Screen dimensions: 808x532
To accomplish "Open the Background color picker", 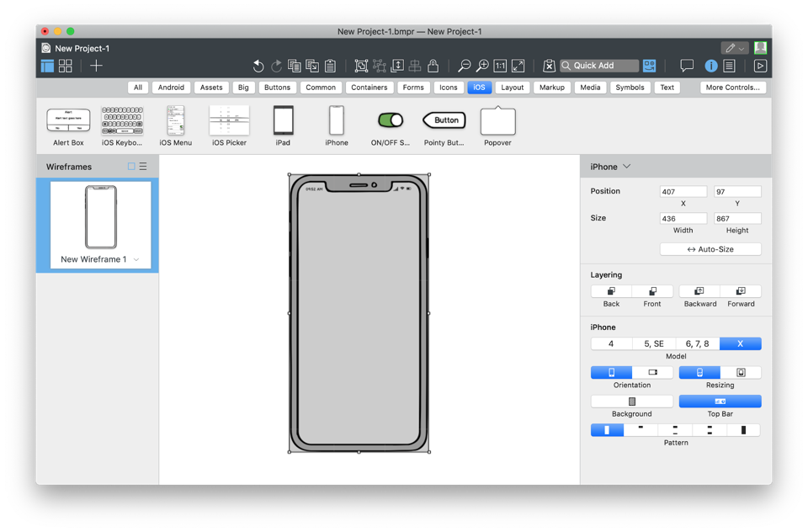I will [x=632, y=402].
